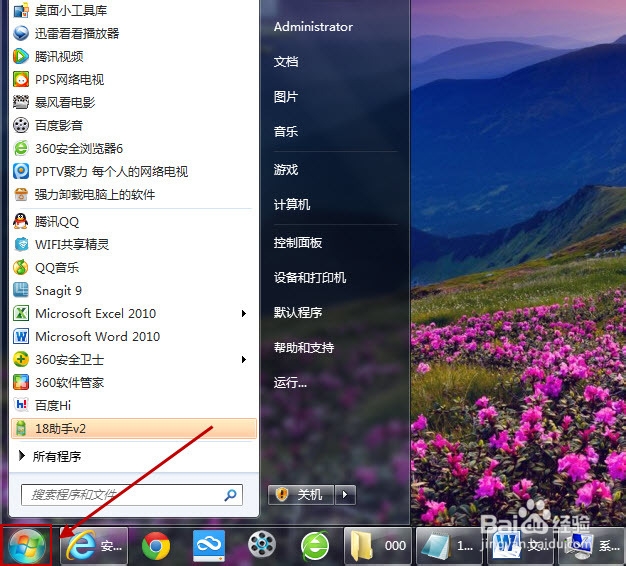The height and width of the screenshot is (566, 626).
Task: Open 音乐 (Music) from start menu
Action: click(x=286, y=131)
